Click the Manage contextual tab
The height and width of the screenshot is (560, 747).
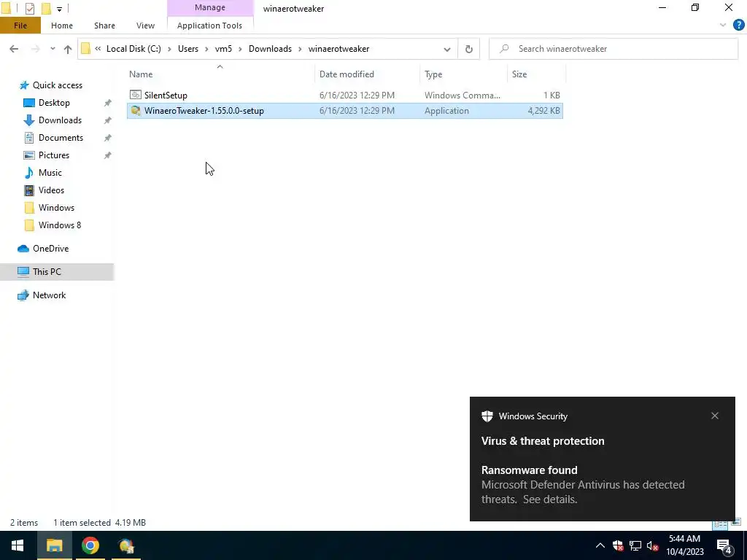pos(210,7)
